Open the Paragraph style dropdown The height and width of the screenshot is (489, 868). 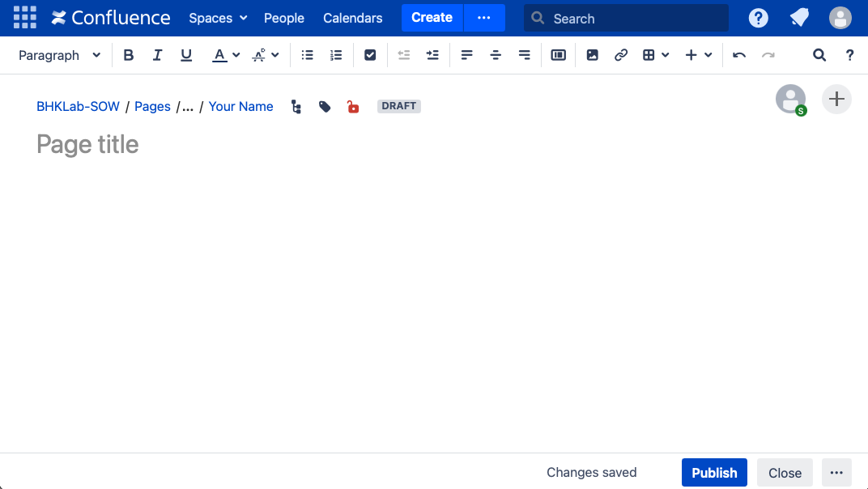coord(60,55)
